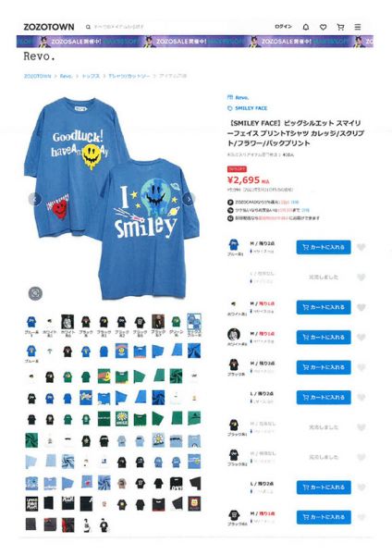
Task: Open the ZOZOSALE promotional banner
Action: 195,42
